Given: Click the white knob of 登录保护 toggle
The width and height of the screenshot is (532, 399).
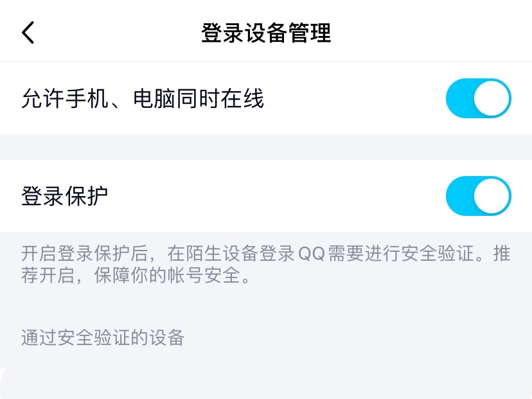Looking at the screenshot, I should [x=492, y=196].
